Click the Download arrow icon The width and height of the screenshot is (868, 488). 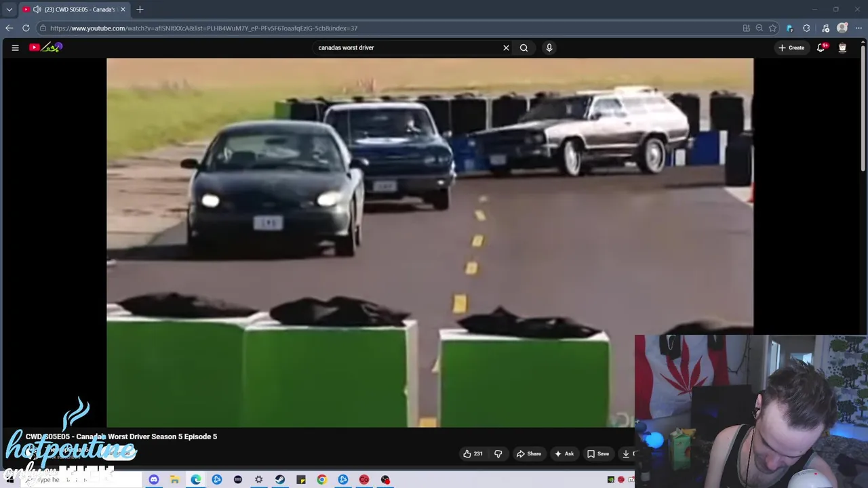pyautogui.click(x=626, y=453)
